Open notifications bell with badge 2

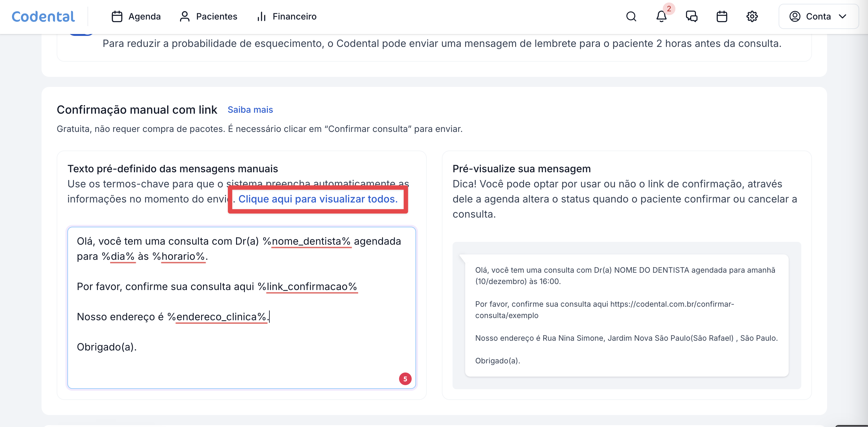point(661,16)
